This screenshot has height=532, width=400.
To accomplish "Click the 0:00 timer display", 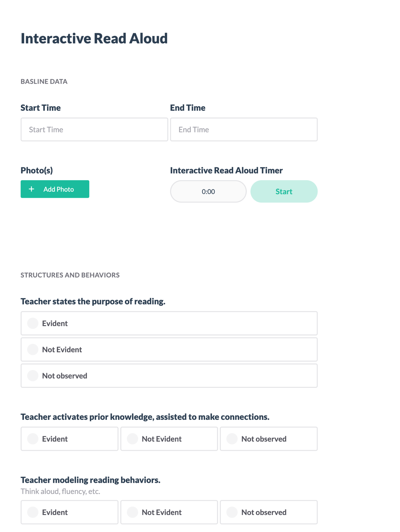I will [x=208, y=191].
